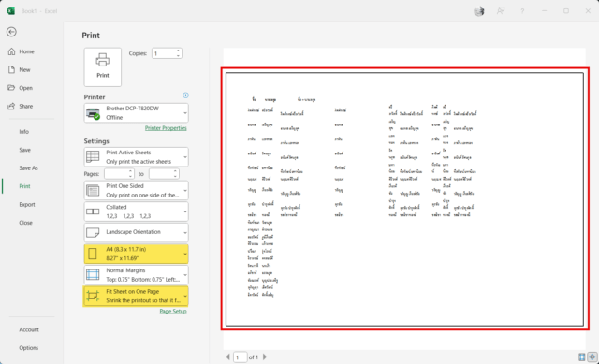This screenshot has height=364, width=599.
Task: Select the Print tab in sidebar
Action: coord(24,186)
